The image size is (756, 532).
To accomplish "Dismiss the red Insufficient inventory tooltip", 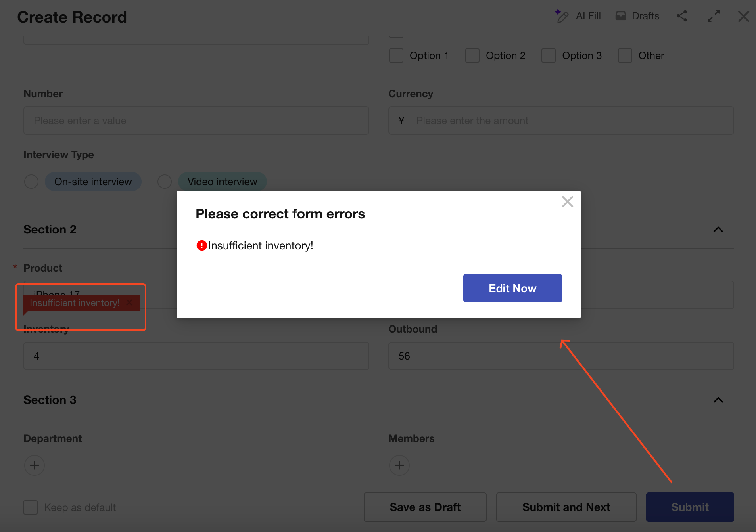I will click(129, 303).
